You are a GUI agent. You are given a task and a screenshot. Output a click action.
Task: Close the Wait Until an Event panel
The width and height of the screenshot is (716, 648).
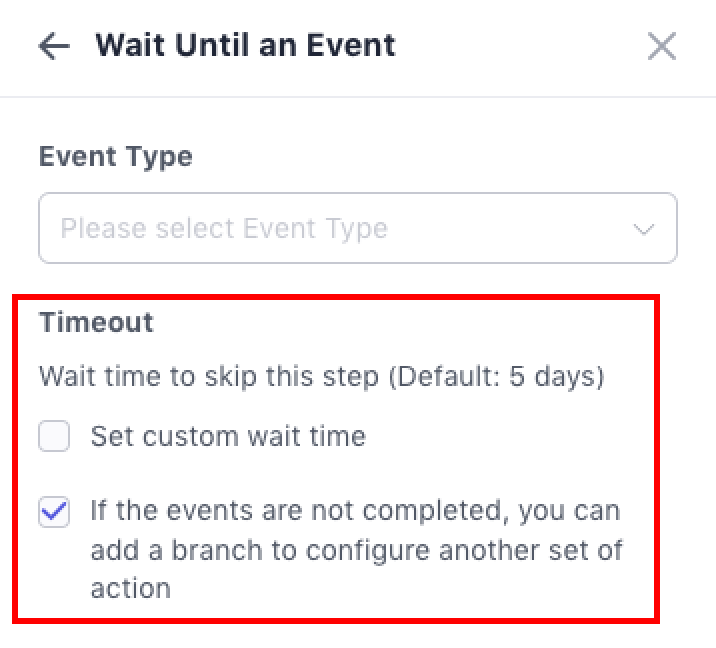coord(661,46)
